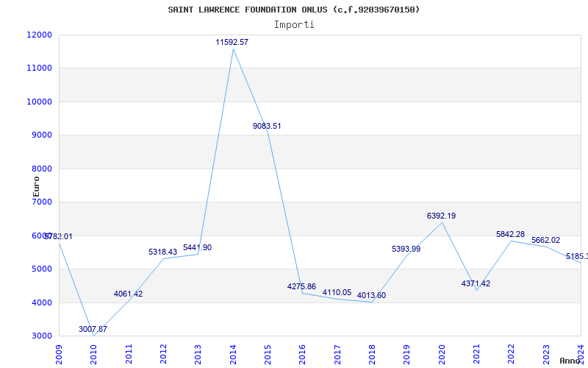Click the Anno x-axis title
Viewport: 588px width, 368px height.
570,361
